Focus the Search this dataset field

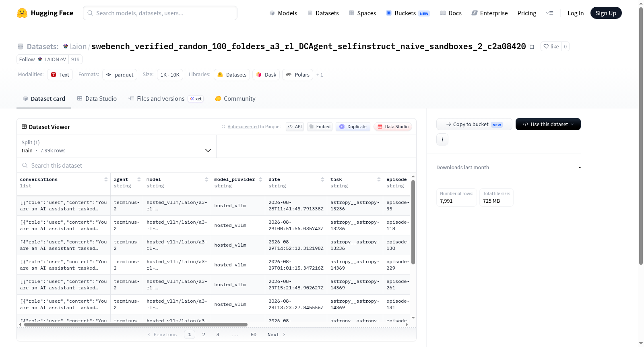[x=217, y=165]
